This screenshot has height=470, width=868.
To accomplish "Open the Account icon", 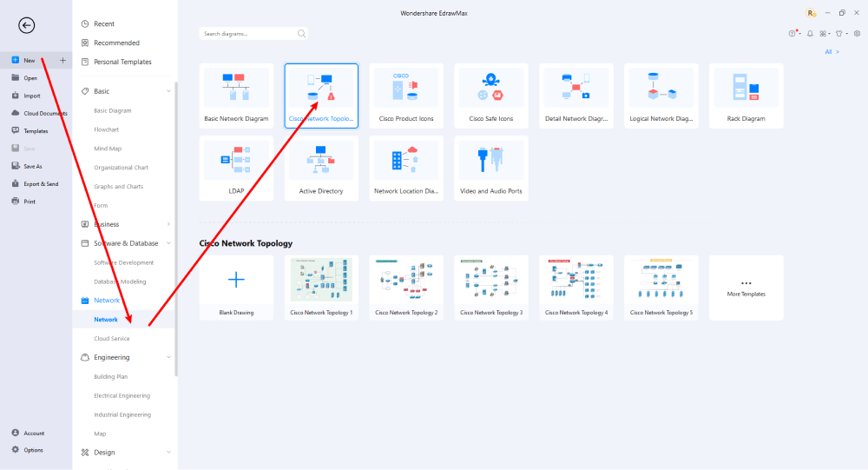I will (x=15, y=433).
